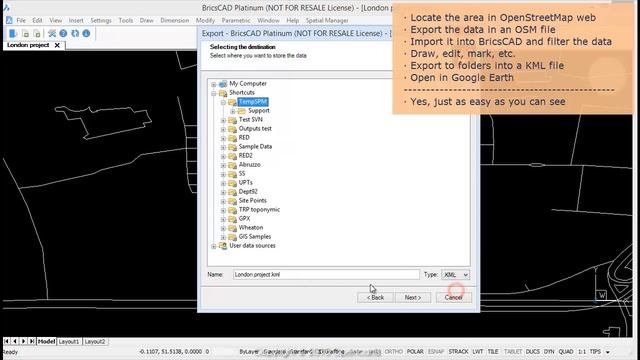The image size is (640, 360).
Task: Open the Parametric menu
Action: pos(236,20)
